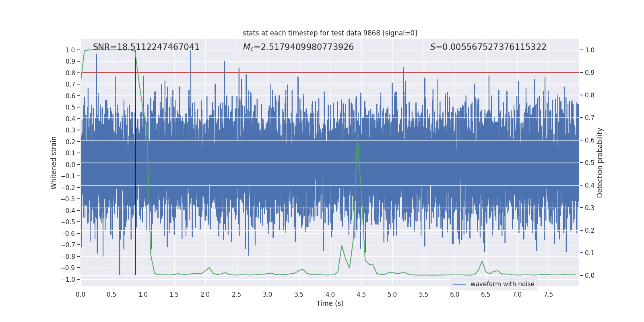Select Whitened strain tick −0.8

pos(68,256)
